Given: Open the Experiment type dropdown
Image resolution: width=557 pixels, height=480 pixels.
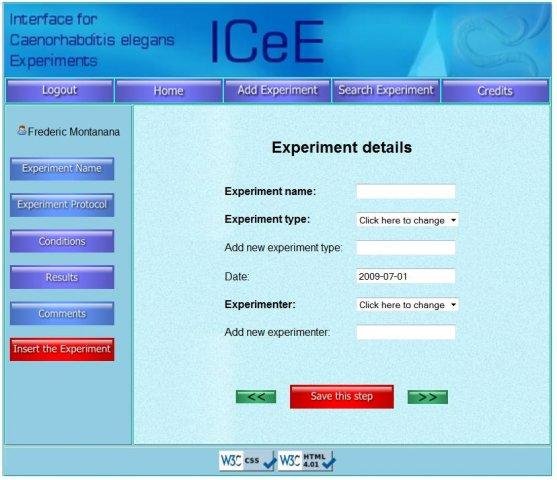Looking at the screenshot, I should pos(407,220).
